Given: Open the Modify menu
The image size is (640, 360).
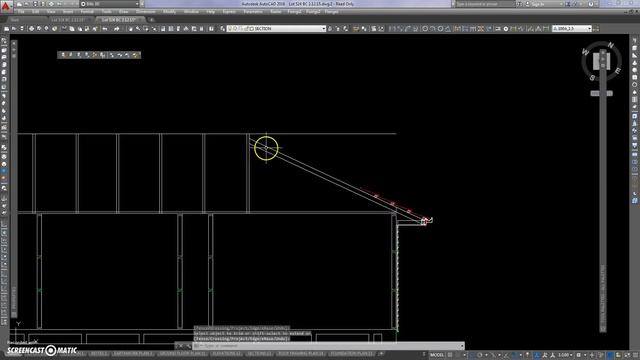Looking at the screenshot, I should [169, 12].
